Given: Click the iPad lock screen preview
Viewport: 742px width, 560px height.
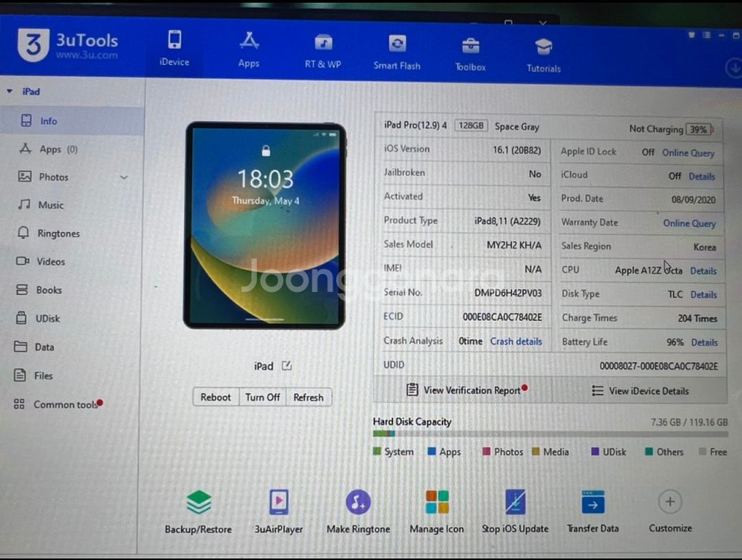Looking at the screenshot, I should coord(265,225).
